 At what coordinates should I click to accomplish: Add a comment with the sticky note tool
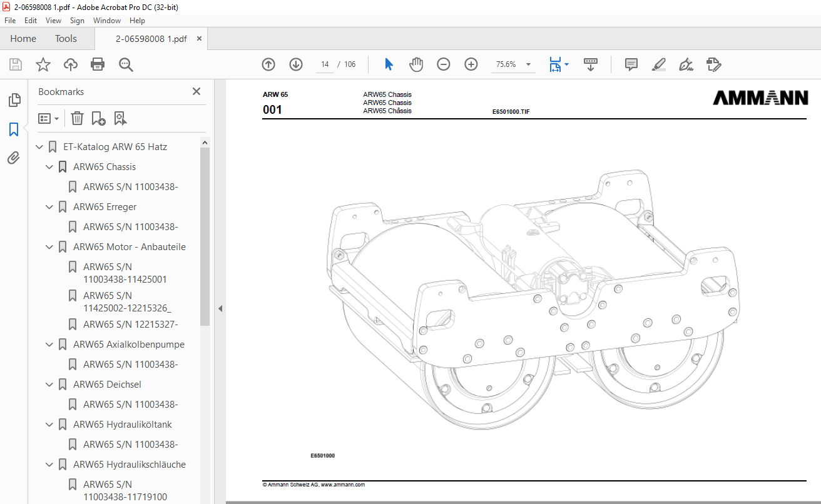click(631, 64)
